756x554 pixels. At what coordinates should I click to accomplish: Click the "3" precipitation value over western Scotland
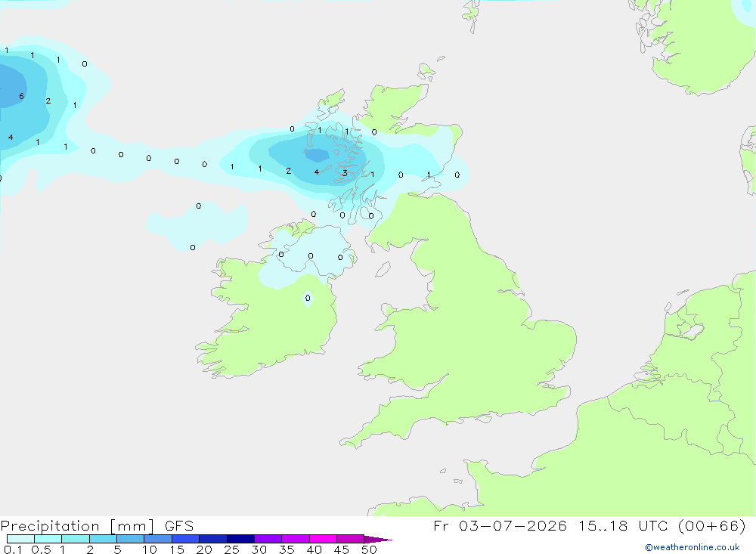click(x=345, y=173)
